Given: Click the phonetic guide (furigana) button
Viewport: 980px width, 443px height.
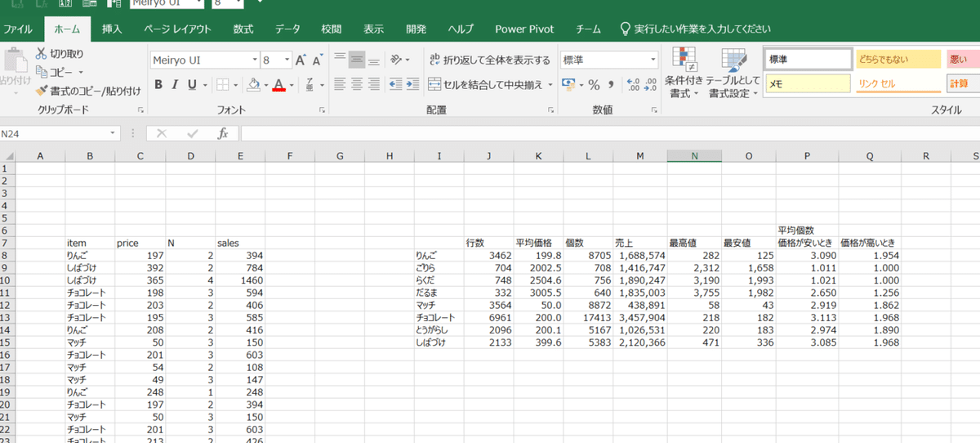Looking at the screenshot, I should (310, 84).
